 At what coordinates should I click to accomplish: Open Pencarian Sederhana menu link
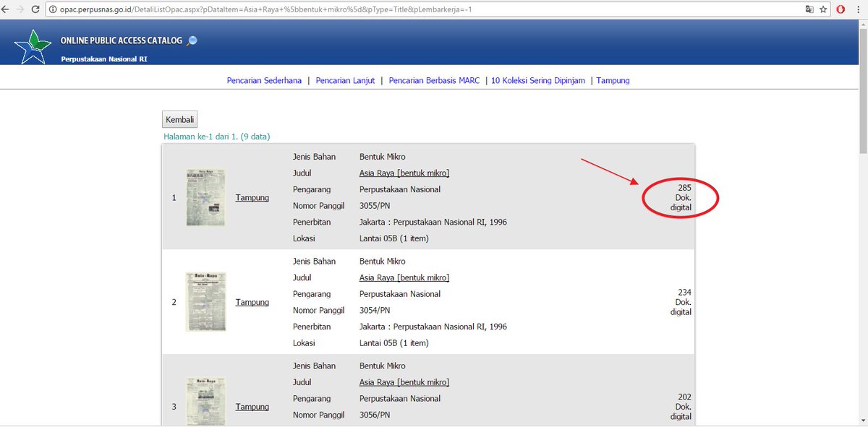click(264, 81)
